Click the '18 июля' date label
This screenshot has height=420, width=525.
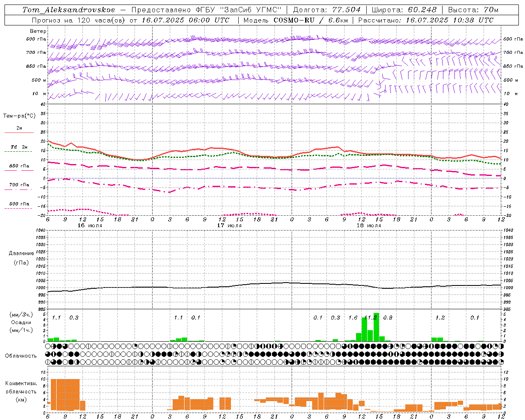point(369,226)
